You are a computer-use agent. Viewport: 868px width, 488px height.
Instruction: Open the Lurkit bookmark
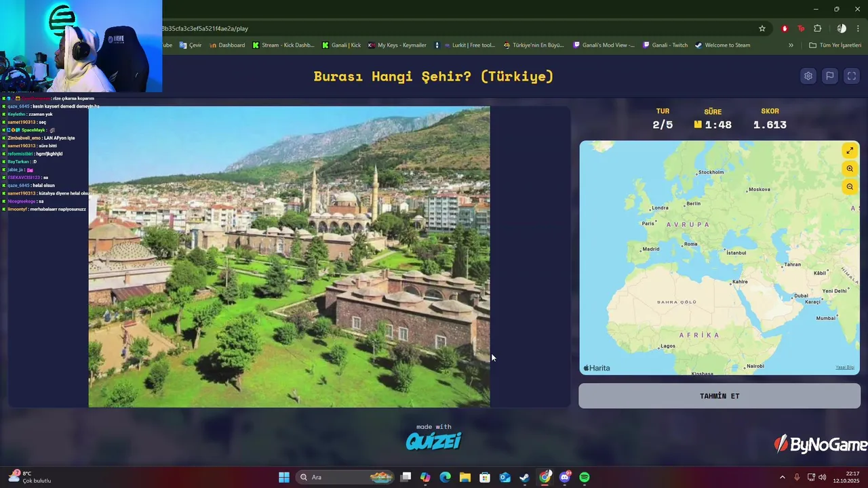[465, 45]
